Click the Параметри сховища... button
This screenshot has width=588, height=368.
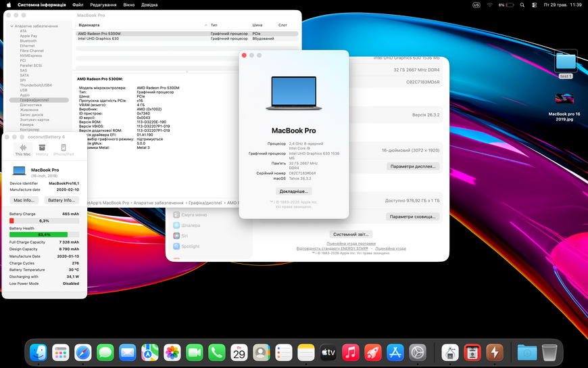pyautogui.click(x=412, y=216)
